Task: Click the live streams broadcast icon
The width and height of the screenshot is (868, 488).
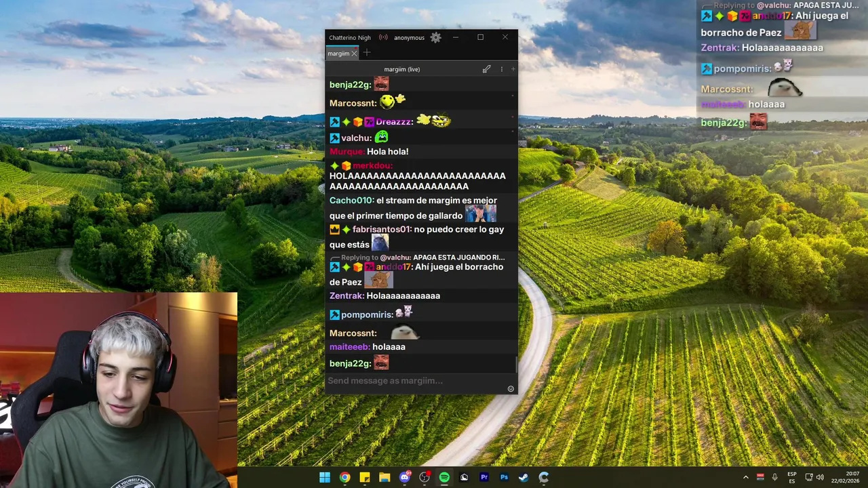Action: (383, 38)
